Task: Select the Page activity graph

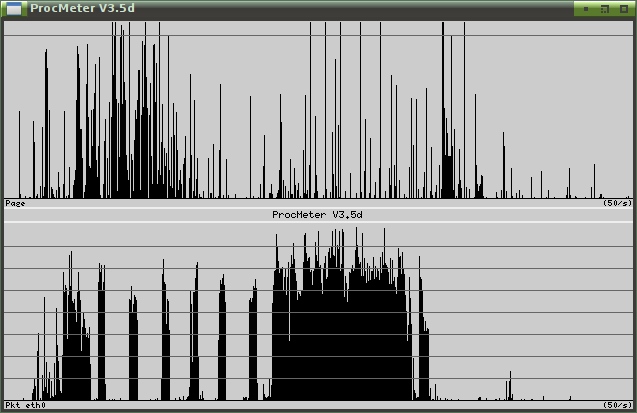Action: (318, 110)
